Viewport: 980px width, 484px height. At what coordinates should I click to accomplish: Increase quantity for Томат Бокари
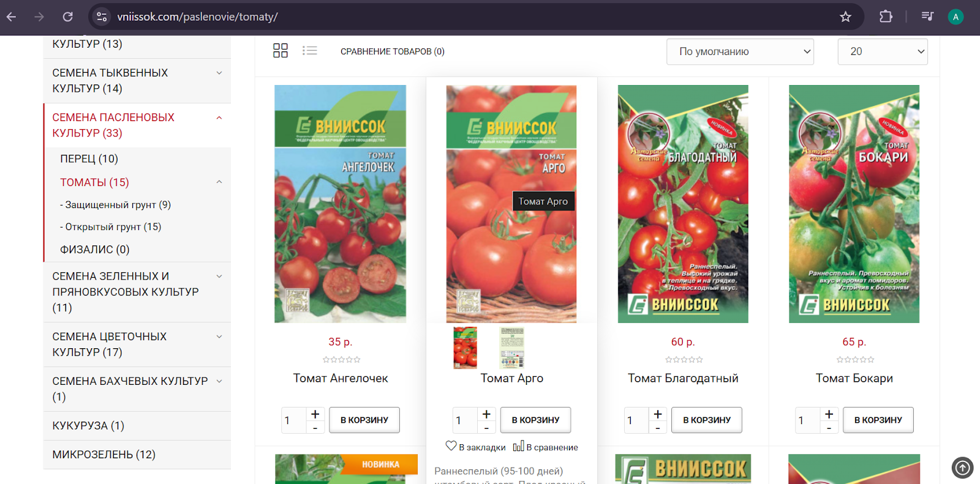[x=829, y=414]
